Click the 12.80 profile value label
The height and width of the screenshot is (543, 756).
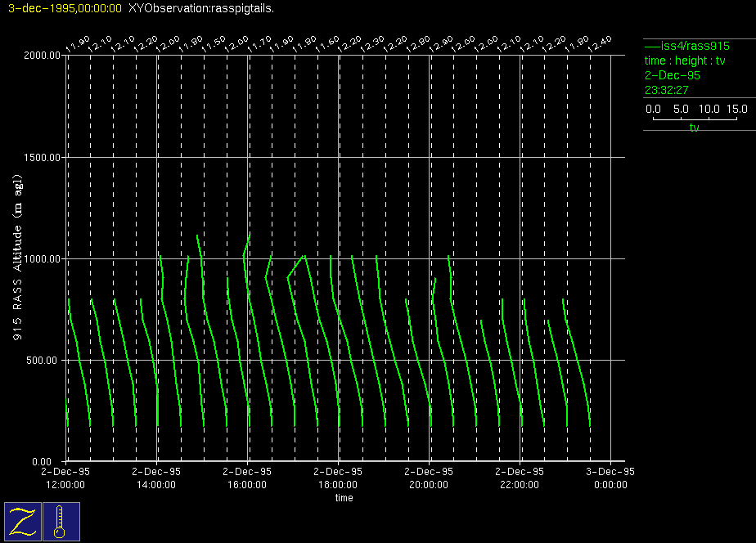coord(421,43)
